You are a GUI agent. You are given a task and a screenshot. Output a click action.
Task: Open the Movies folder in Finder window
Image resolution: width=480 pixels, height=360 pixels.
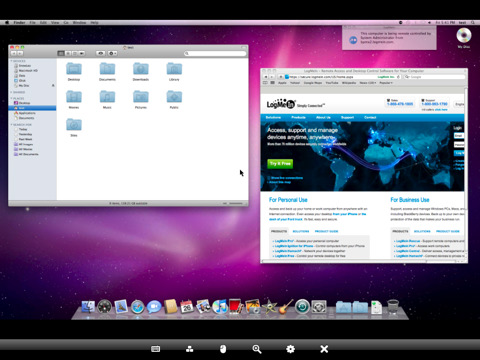click(74, 100)
